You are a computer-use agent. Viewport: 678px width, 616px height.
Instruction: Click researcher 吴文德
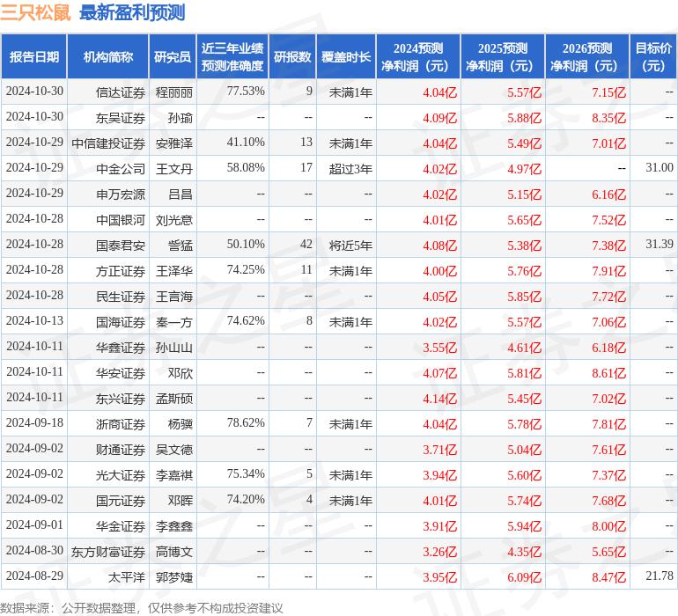(174, 449)
